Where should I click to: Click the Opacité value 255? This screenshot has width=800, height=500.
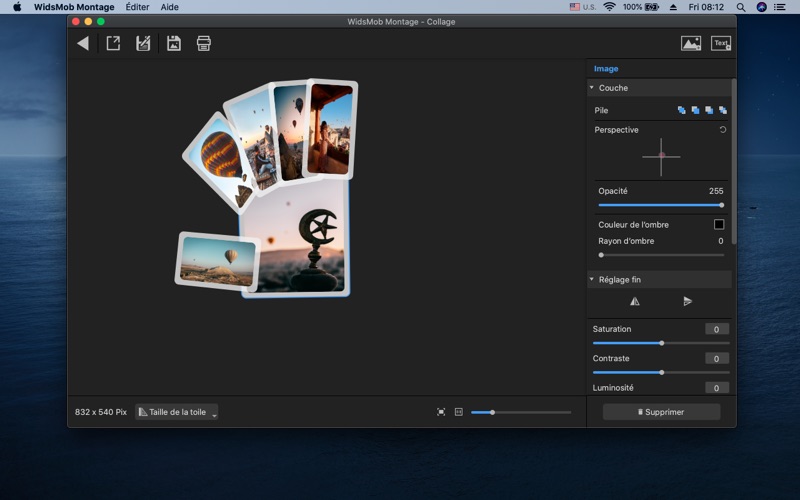coord(716,191)
